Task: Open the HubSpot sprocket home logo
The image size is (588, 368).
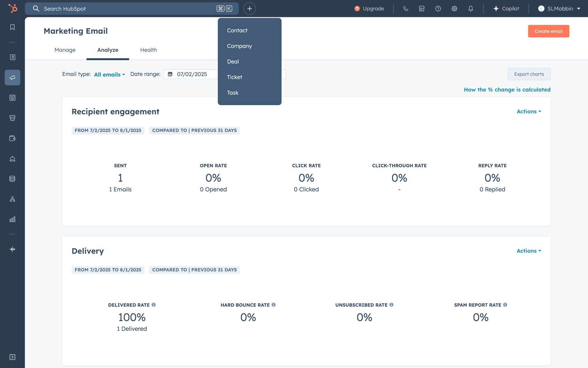Action: [x=13, y=8]
